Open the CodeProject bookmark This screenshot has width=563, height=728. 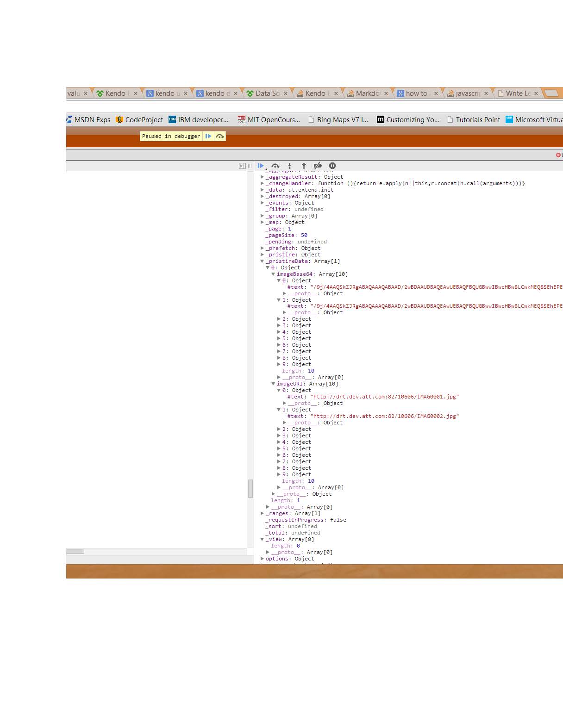coord(139,119)
